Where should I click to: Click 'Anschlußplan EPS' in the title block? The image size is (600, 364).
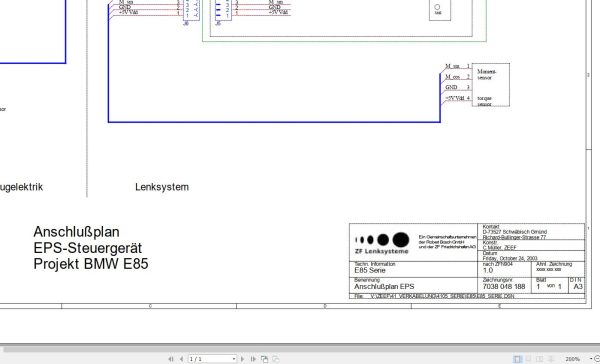coord(384,286)
